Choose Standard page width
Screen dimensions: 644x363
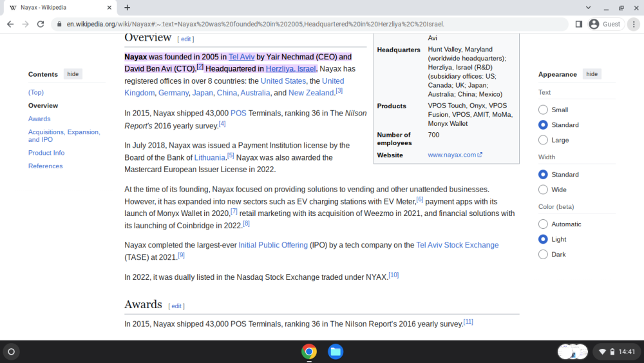[x=543, y=174]
